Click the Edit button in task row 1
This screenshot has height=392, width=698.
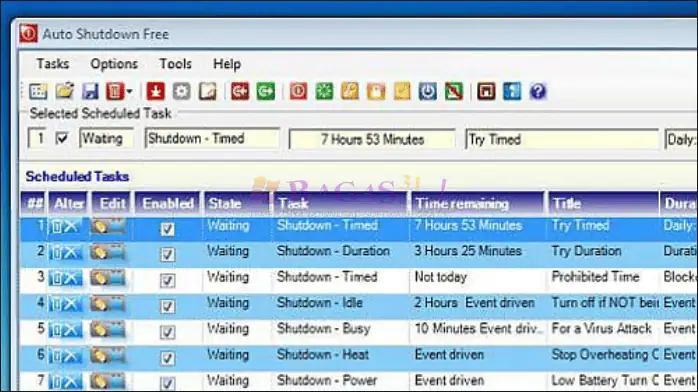tap(107, 227)
